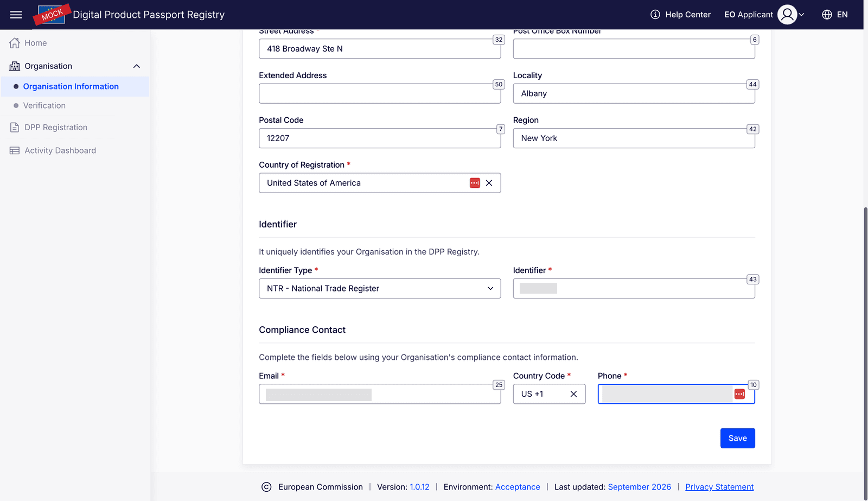
Task: Open the hamburger navigation menu
Action: (16, 15)
